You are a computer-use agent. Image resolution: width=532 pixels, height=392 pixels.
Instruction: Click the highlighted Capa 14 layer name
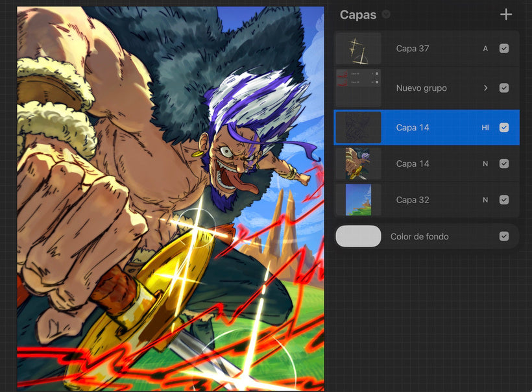(x=412, y=128)
